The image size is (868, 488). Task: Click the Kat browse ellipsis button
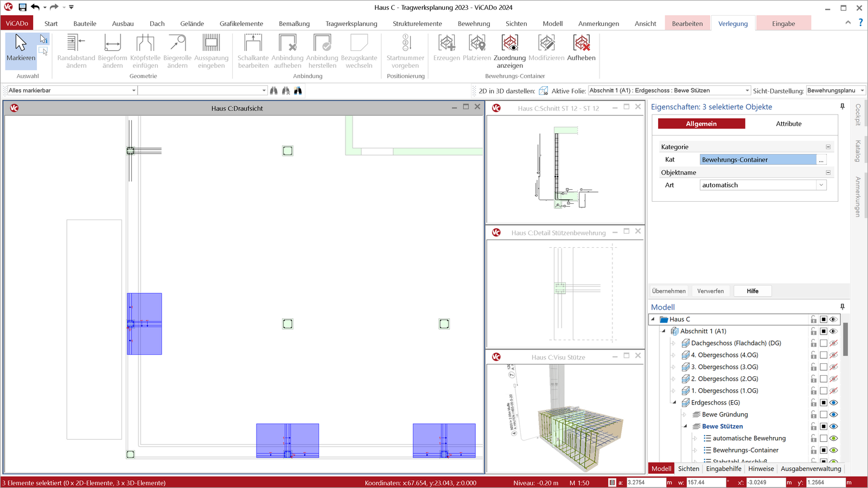pos(821,160)
